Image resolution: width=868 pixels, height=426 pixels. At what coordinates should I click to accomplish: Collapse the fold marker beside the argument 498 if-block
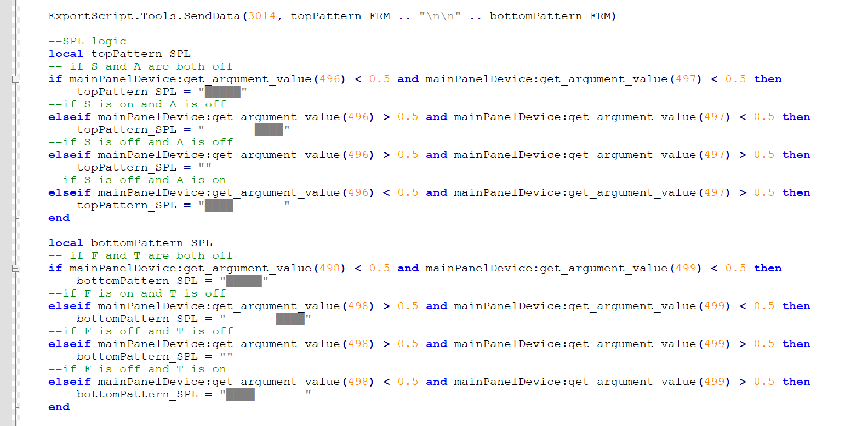tap(16, 268)
